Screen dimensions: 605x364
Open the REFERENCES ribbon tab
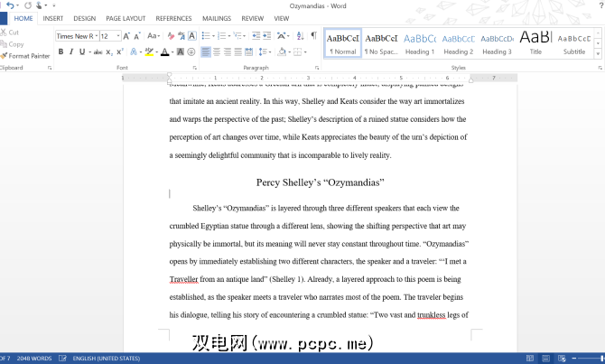tap(173, 18)
